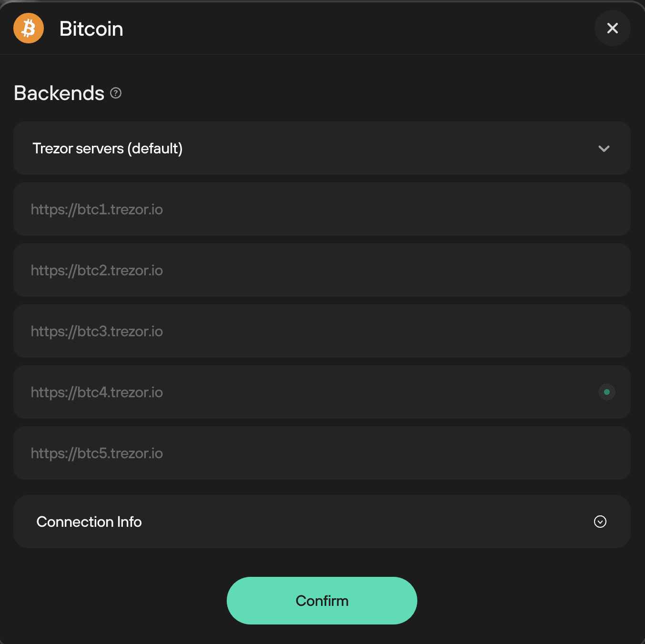Select the https://btc4.trezor.io backend field
The width and height of the screenshot is (645, 644).
click(322, 392)
